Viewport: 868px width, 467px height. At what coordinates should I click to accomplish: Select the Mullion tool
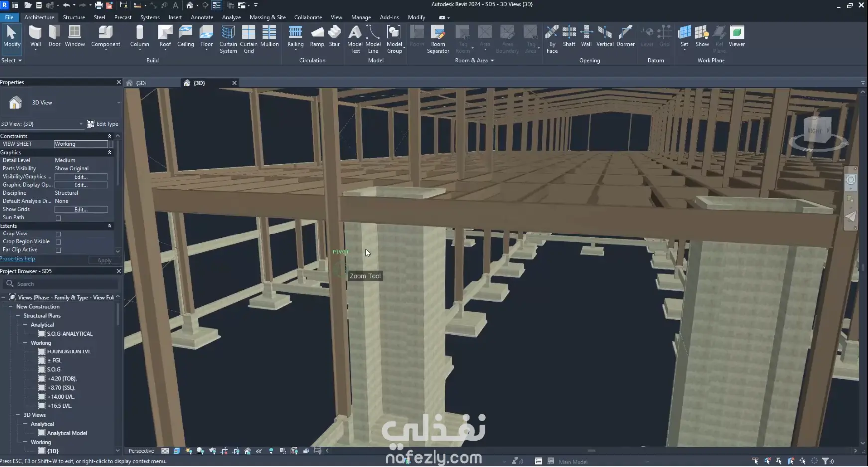pyautogui.click(x=269, y=36)
